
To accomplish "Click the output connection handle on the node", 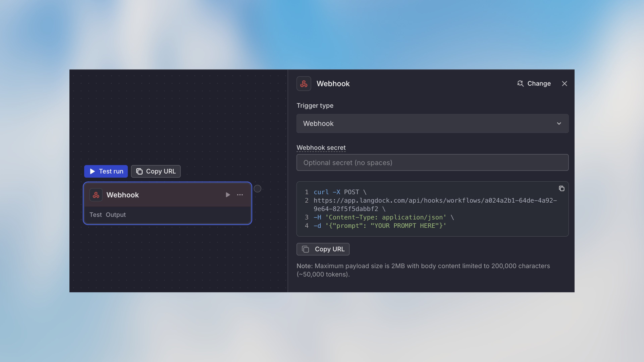I will click(x=257, y=189).
